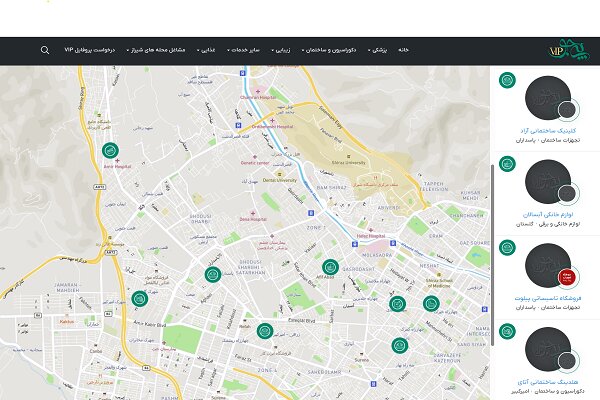The image size is (600, 400).
Task: Click the Amir Kabir Blvd map label
Action: (x=150, y=325)
